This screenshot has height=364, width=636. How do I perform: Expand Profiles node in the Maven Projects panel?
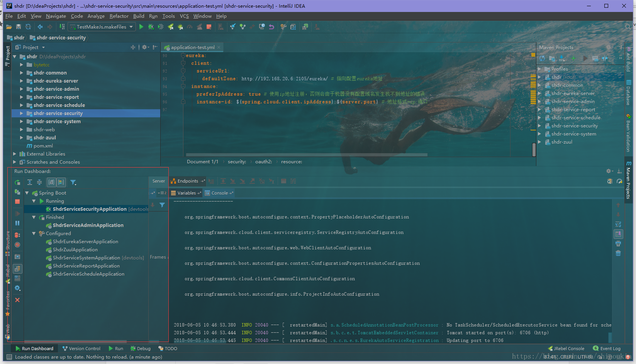click(x=539, y=69)
